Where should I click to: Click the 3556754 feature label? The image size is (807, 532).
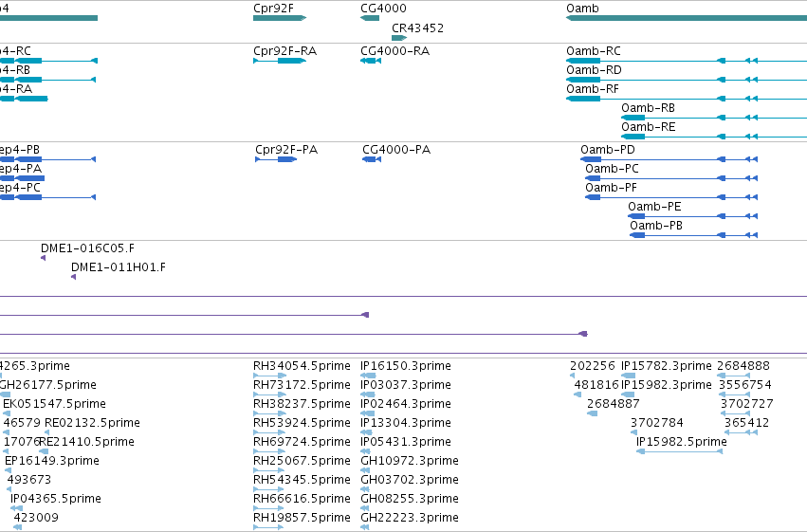pyautogui.click(x=744, y=385)
